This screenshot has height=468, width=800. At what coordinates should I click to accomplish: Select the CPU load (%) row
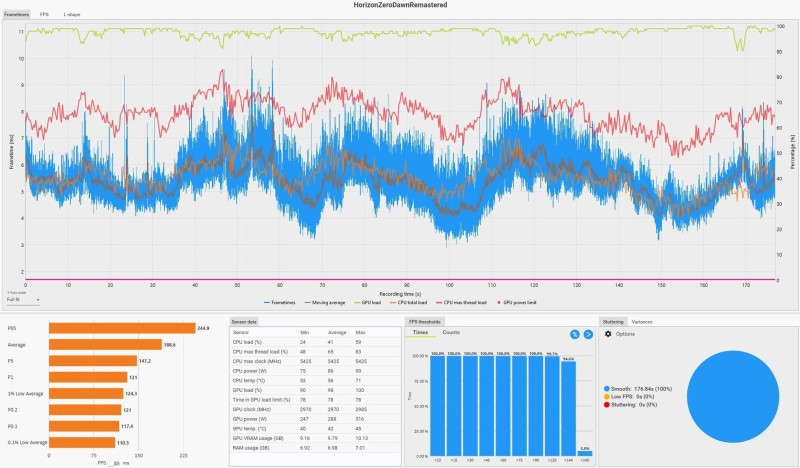[315, 342]
